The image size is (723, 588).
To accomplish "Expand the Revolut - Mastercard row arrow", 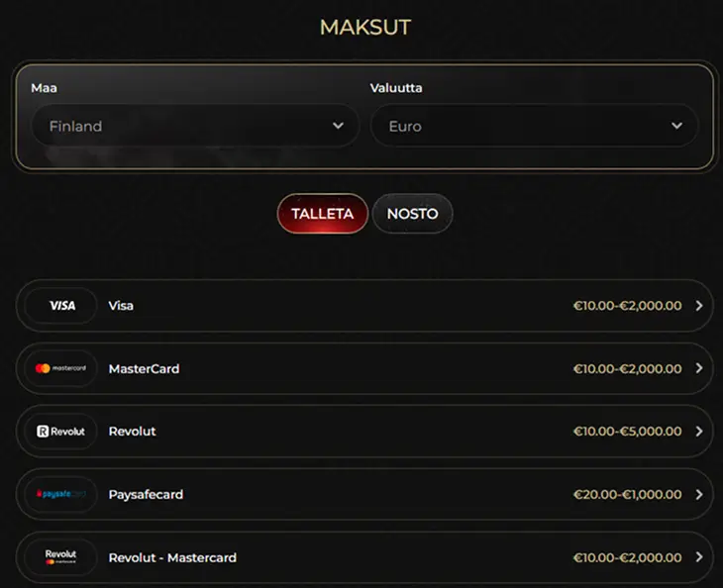I will point(699,557).
